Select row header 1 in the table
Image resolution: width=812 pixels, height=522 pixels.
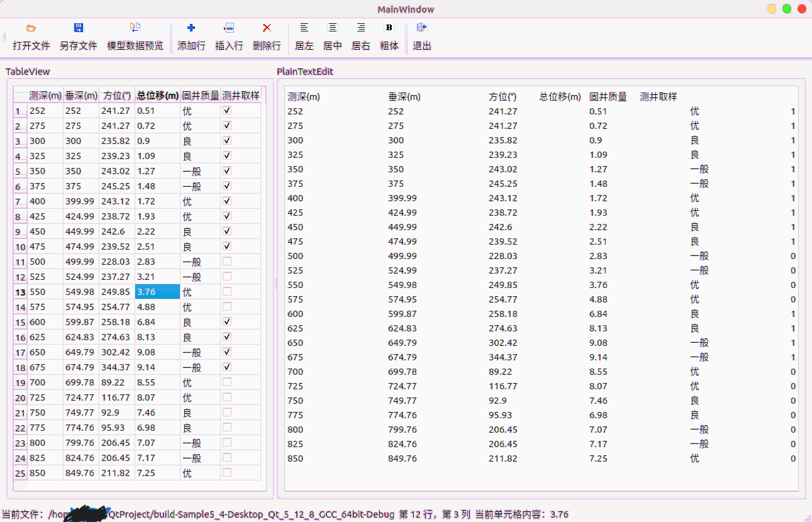20,111
